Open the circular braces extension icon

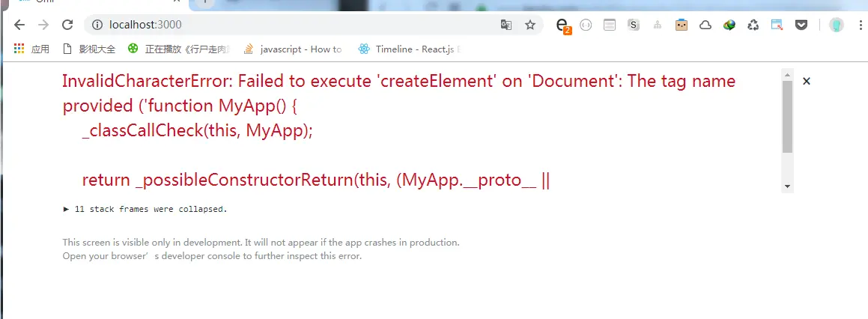tap(586, 25)
